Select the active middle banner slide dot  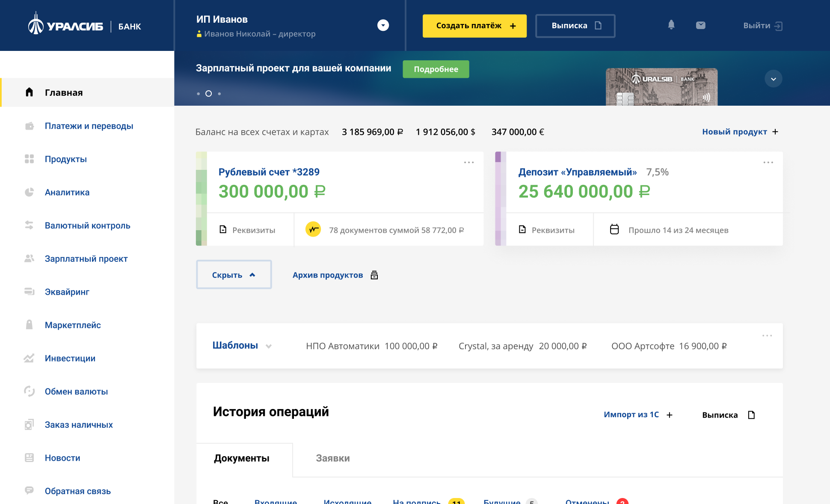pos(208,93)
